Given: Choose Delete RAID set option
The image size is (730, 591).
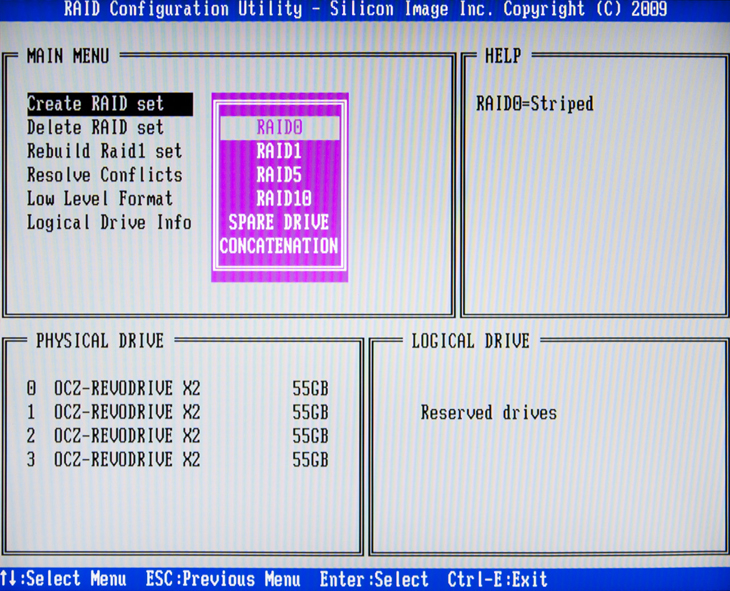Looking at the screenshot, I should pyautogui.click(x=95, y=128).
